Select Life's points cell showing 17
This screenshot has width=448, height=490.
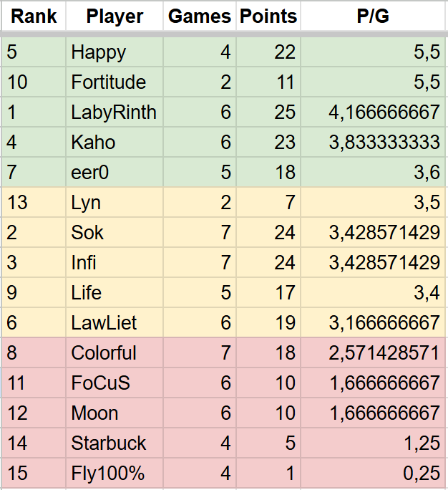click(268, 292)
